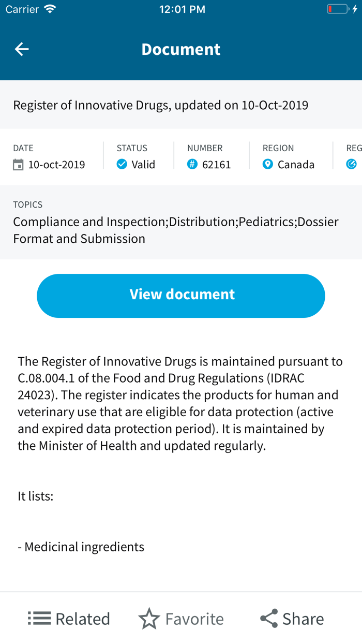Select the calendar date icon
Viewport: 362px width, 644px height.
pos(19,165)
